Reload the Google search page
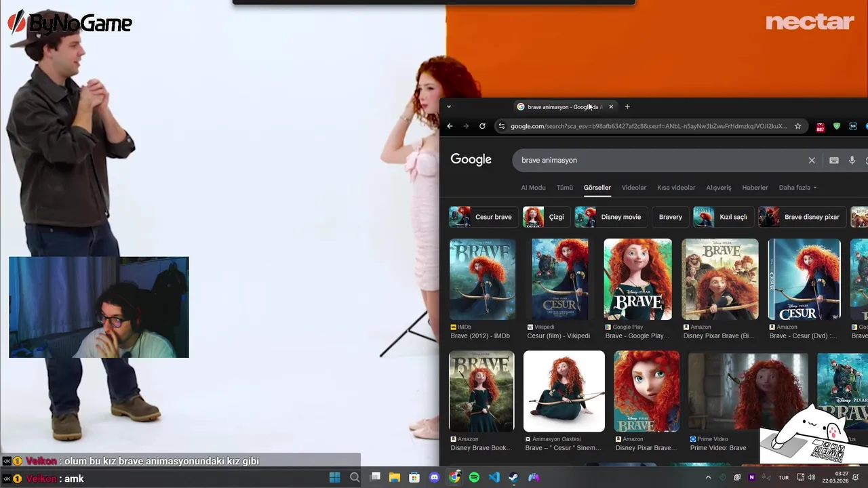 coord(482,126)
